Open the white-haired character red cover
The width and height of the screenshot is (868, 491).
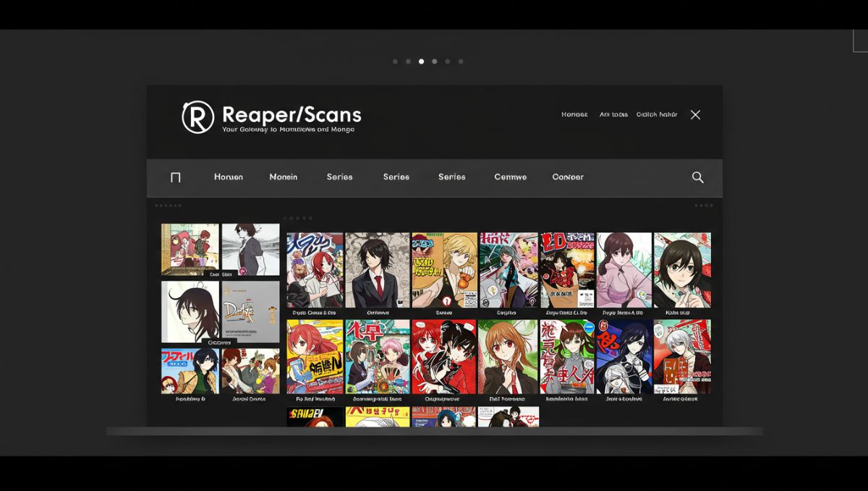point(682,356)
